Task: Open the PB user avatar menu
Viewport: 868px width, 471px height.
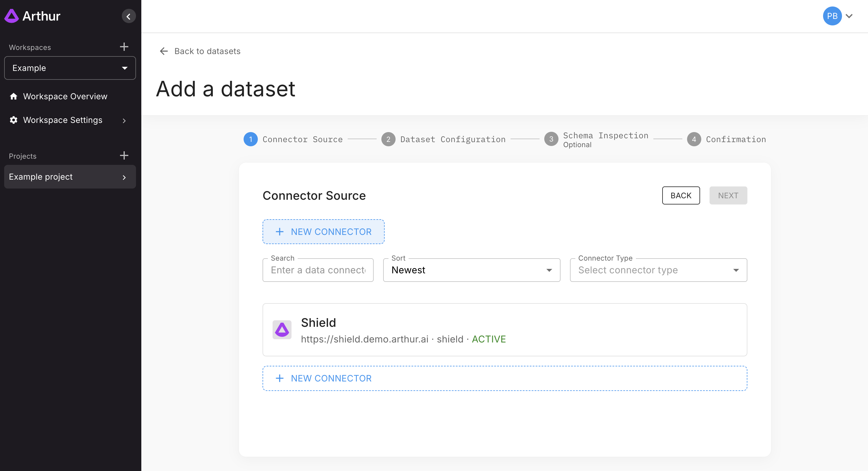Action: [x=832, y=16]
